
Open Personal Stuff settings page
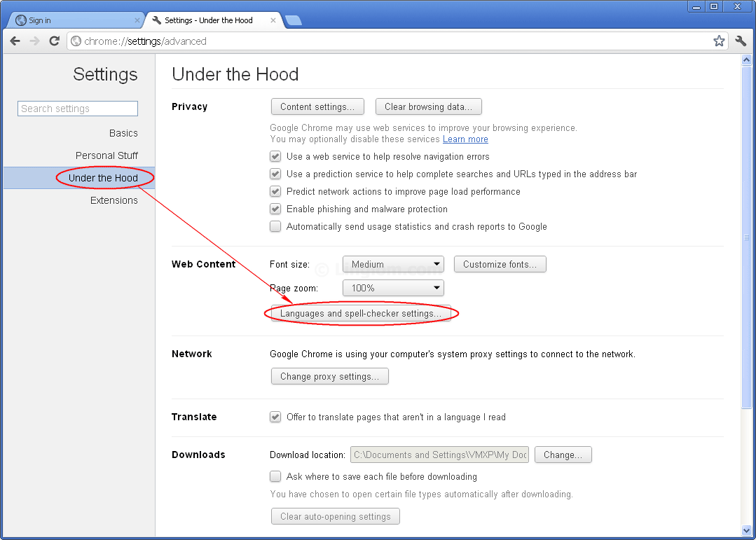(x=106, y=155)
